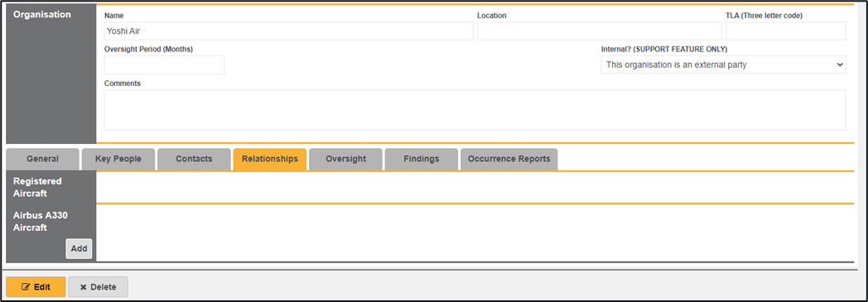Switch to the General tab
The image size is (868, 302).
tap(42, 160)
